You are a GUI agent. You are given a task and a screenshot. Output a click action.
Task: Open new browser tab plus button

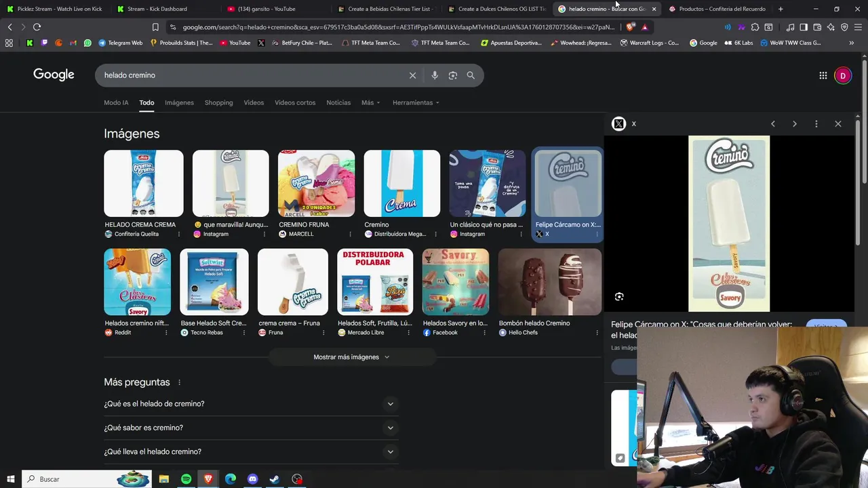[x=781, y=9]
